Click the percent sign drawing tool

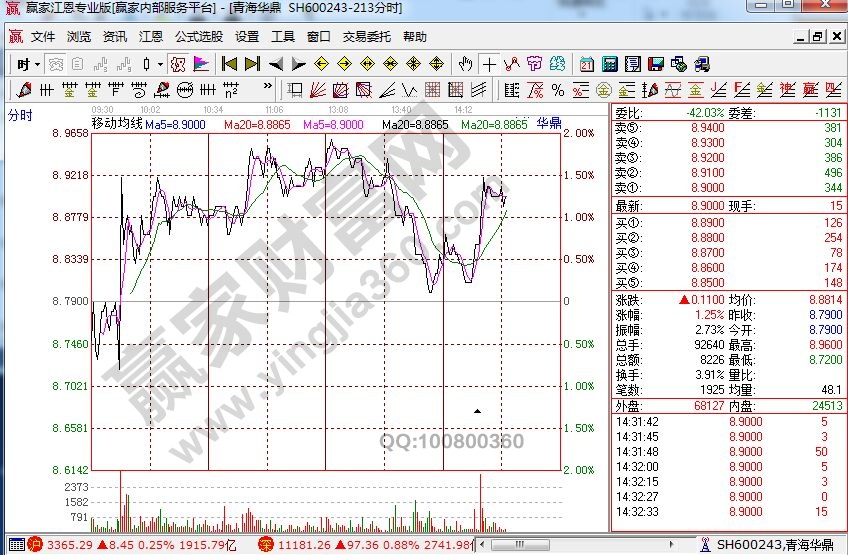pyautogui.click(x=557, y=90)
